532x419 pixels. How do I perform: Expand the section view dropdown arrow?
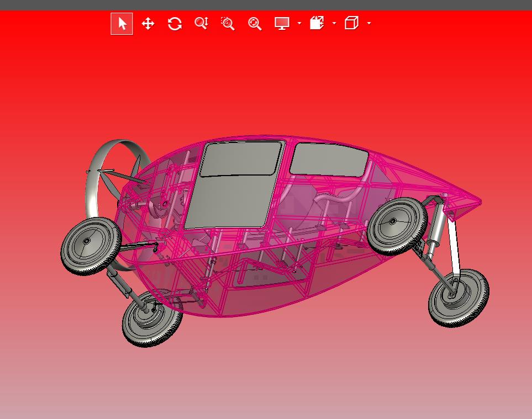coord(334,23)
